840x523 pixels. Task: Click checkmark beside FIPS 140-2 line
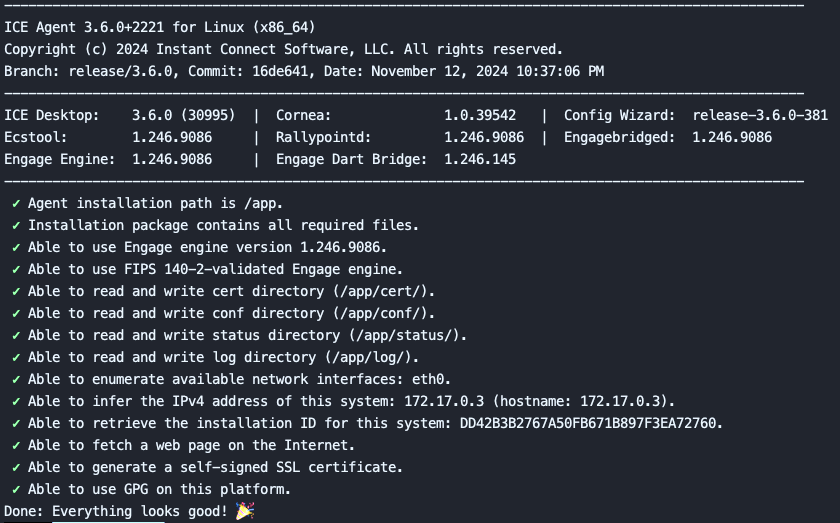pyautogui.click(x=16, y=269)
